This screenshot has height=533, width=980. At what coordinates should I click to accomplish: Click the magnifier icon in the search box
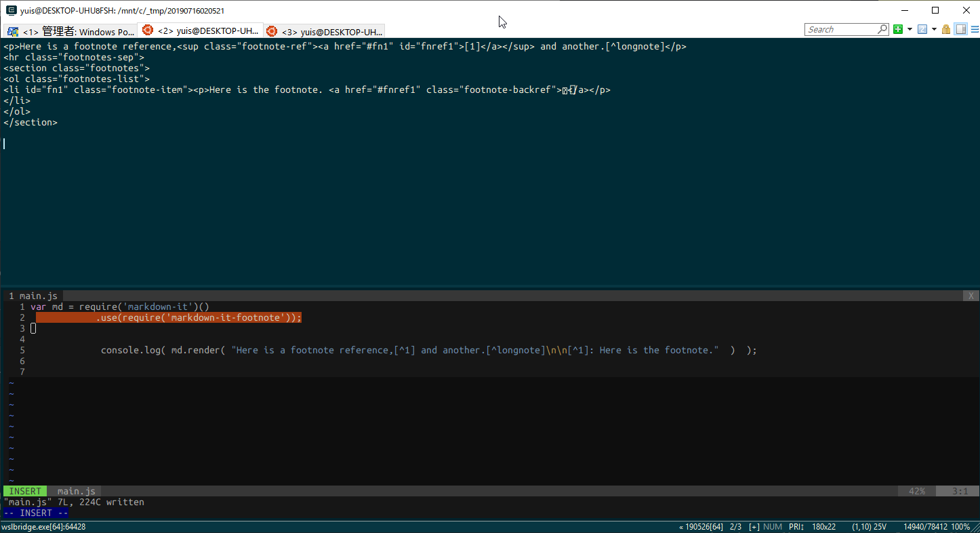882,29
